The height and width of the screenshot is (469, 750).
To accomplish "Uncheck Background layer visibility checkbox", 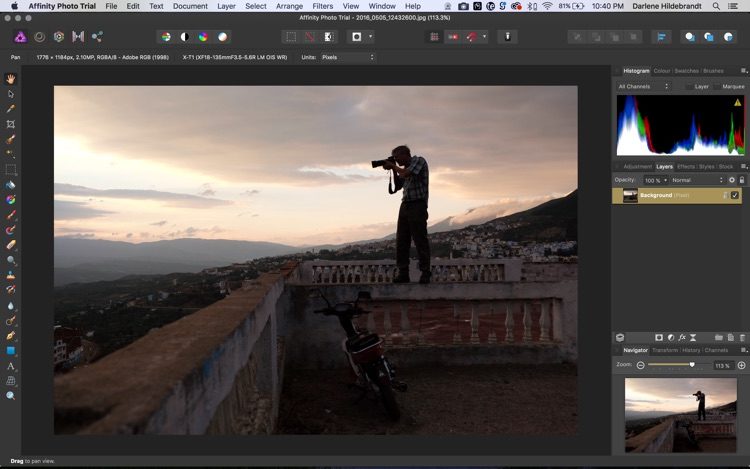I will pyautogui.click(x=735, y=195).
